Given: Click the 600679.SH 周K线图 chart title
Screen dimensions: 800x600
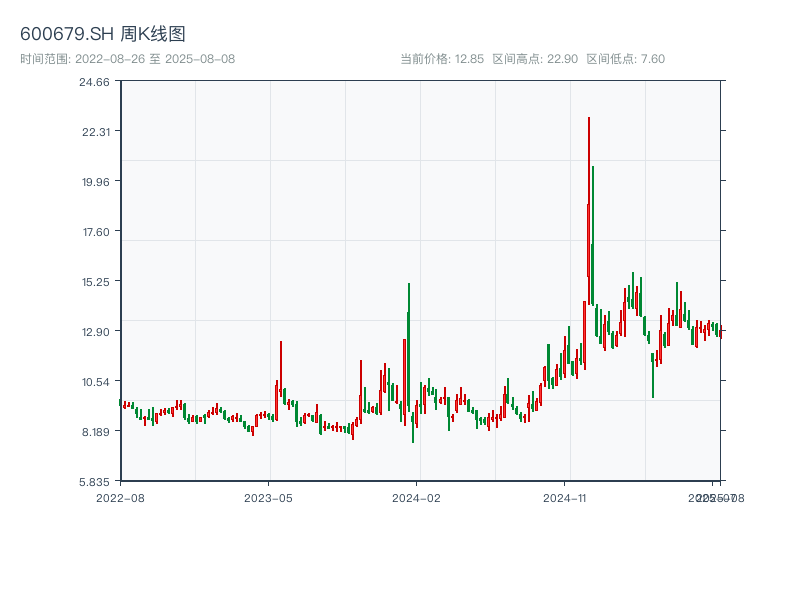Looking at the screenshot, I should 103,34.
